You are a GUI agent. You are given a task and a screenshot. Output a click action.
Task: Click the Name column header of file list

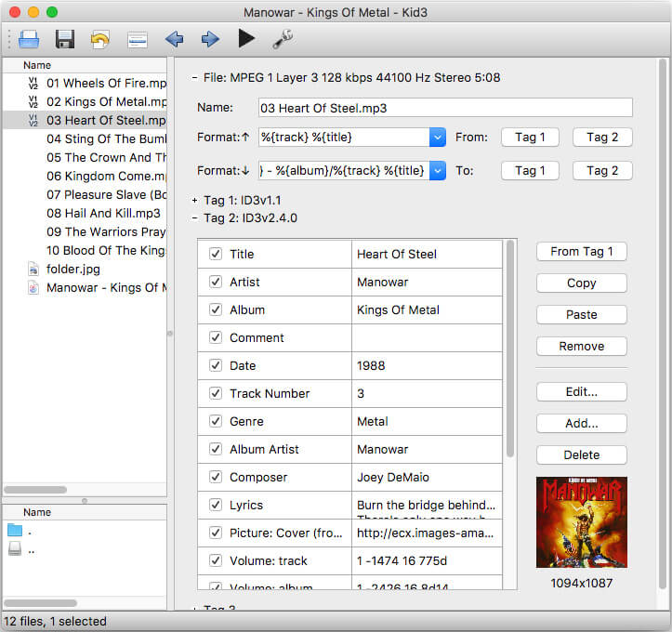pos(85,65)
